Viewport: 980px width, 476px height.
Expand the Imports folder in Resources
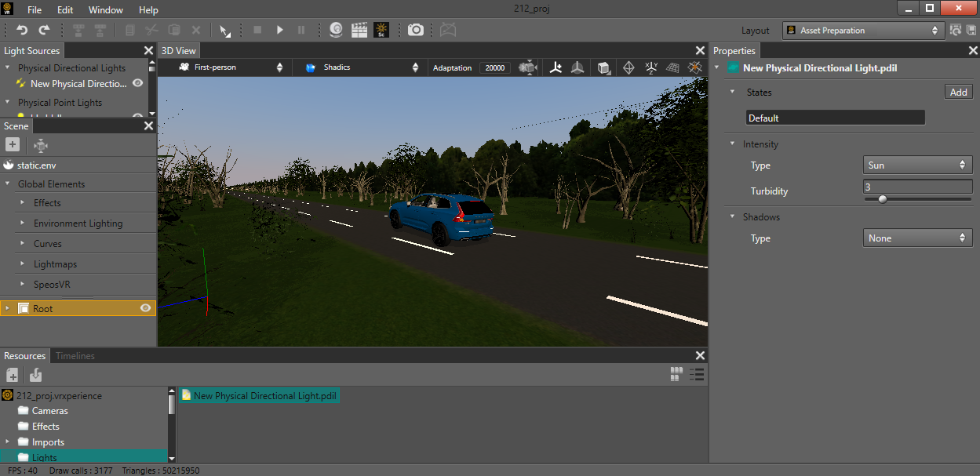tap(7, 442)
